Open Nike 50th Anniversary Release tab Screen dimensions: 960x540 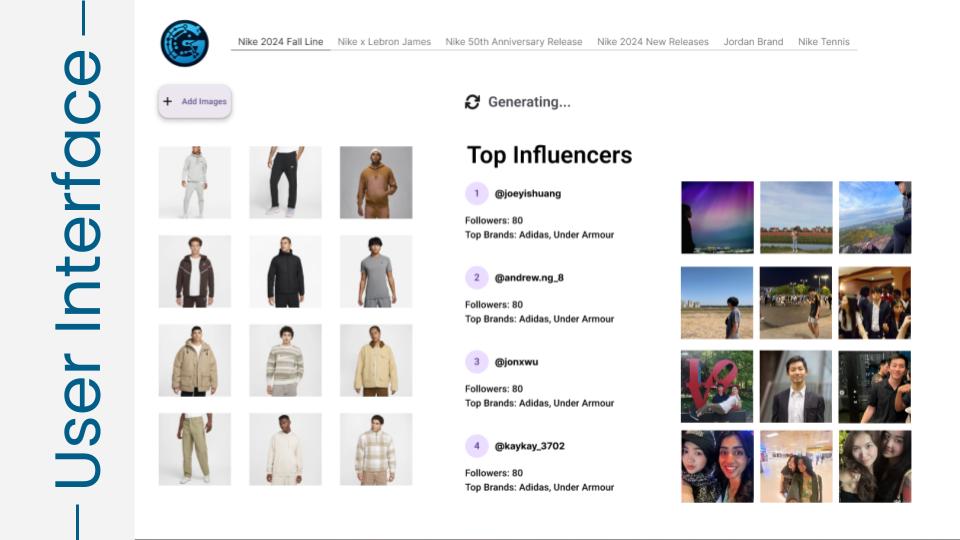(x=514, y=42)
